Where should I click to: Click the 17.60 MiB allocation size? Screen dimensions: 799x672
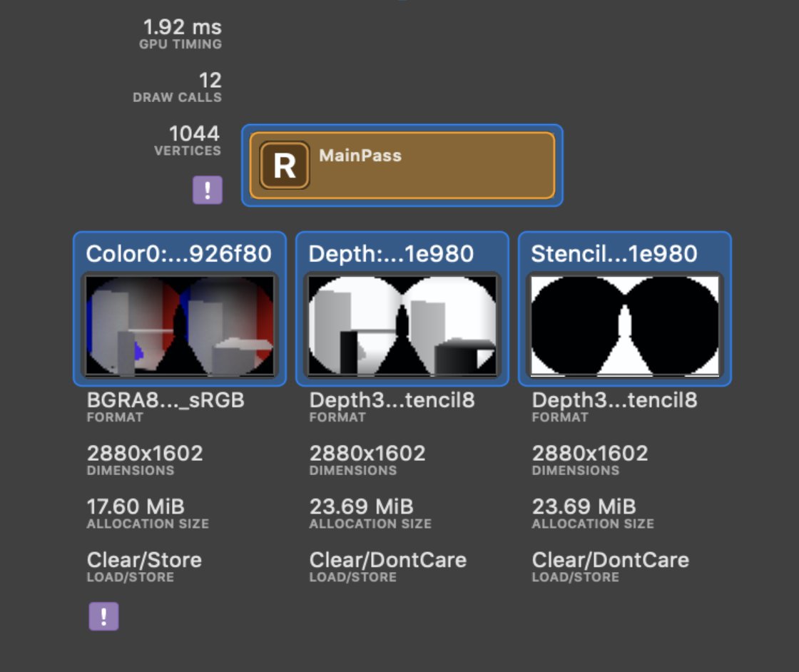point(136,506)
